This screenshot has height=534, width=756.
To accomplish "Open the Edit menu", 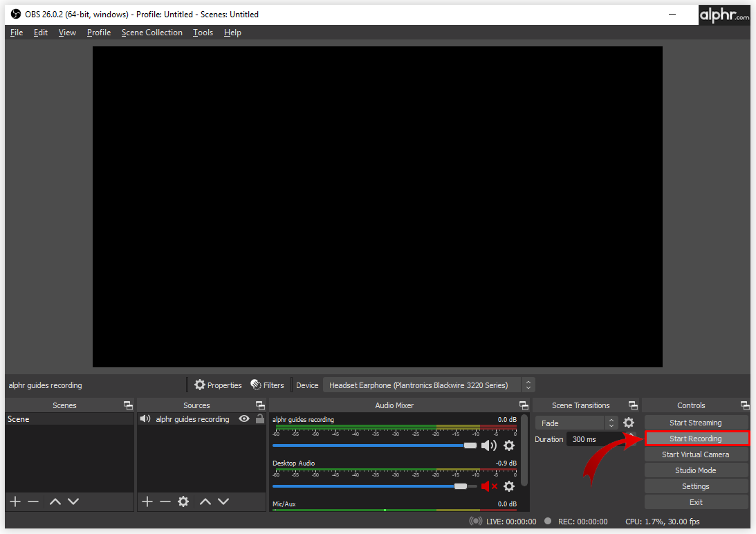I will click(41, 33).
